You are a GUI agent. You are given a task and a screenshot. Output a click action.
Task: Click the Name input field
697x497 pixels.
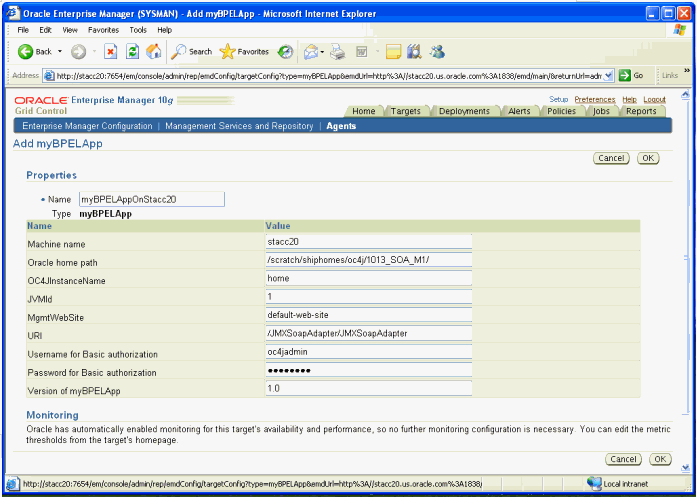tap(151, 199)
